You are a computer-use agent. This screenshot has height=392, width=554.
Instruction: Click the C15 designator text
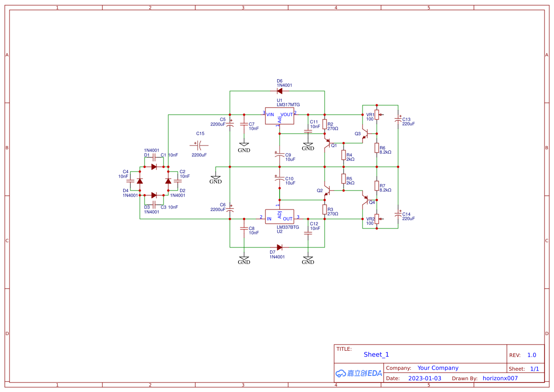pyautogui.click(x=200, y=134)
